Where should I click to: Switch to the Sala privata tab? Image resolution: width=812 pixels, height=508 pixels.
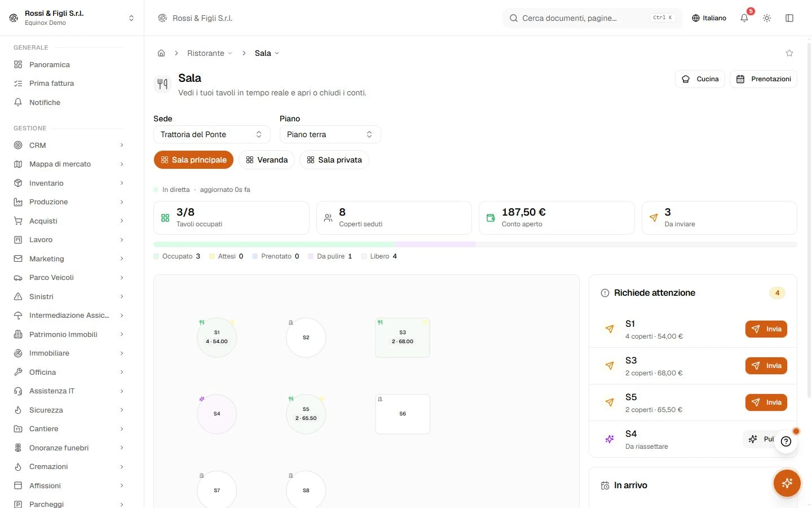coord(334,160)
